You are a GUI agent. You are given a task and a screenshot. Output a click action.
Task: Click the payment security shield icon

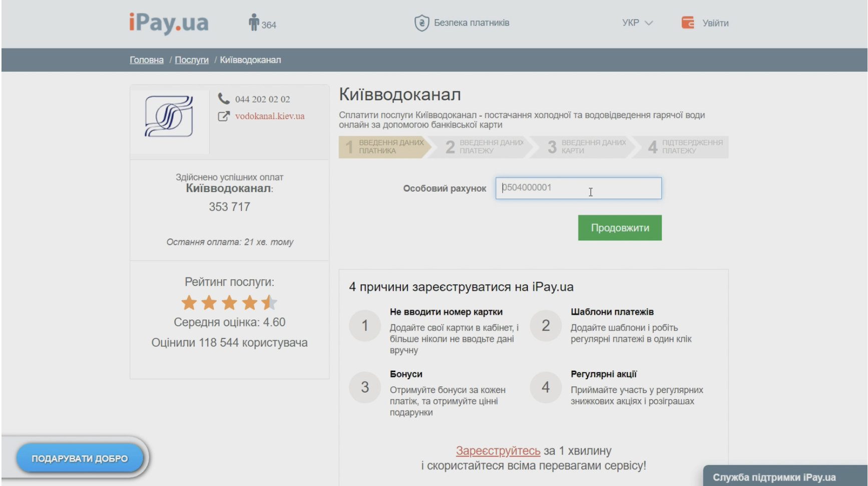(x=421, y=23)
